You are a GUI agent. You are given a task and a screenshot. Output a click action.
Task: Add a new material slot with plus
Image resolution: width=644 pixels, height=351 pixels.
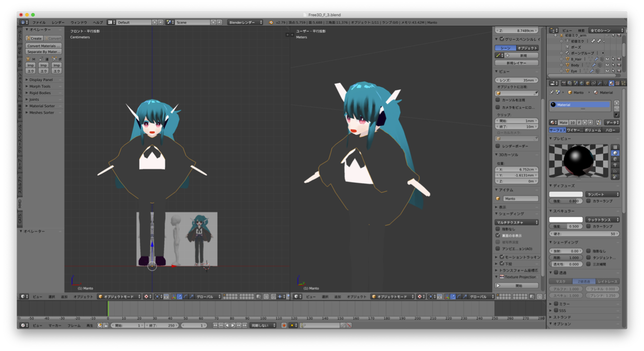click(617, 103)
